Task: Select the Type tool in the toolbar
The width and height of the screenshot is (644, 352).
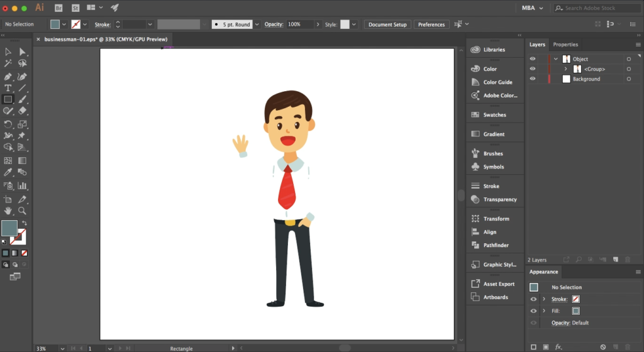Action: click(8, 88)
